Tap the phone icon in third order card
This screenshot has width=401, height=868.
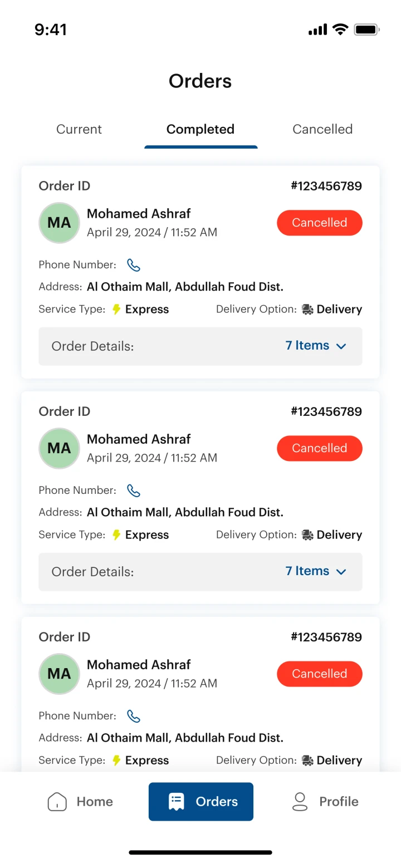click(134, 716)
